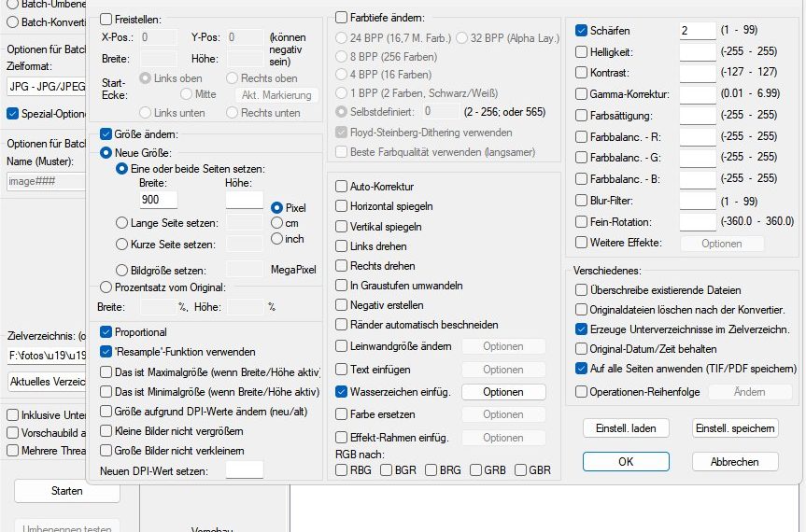This screenshot has width=806, height=532.
Task: Disable the Proportional checkbox
Action: (106, 332)
